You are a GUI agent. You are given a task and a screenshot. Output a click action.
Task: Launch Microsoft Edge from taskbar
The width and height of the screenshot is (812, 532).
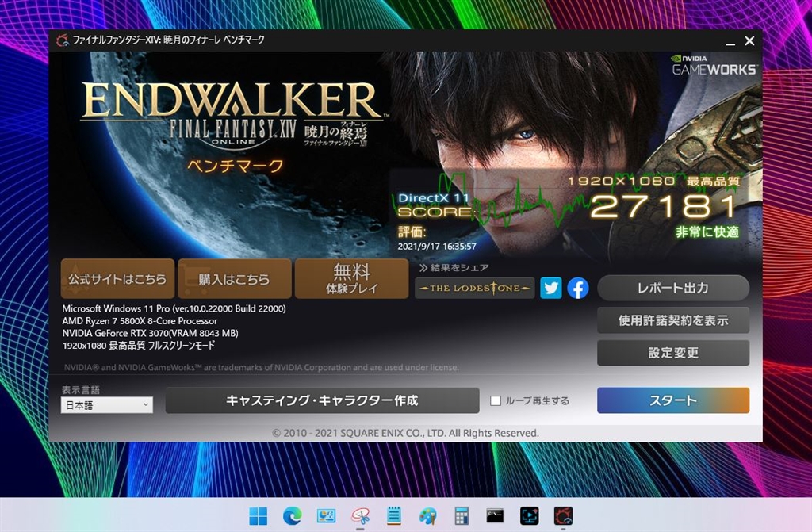[292, 516]
